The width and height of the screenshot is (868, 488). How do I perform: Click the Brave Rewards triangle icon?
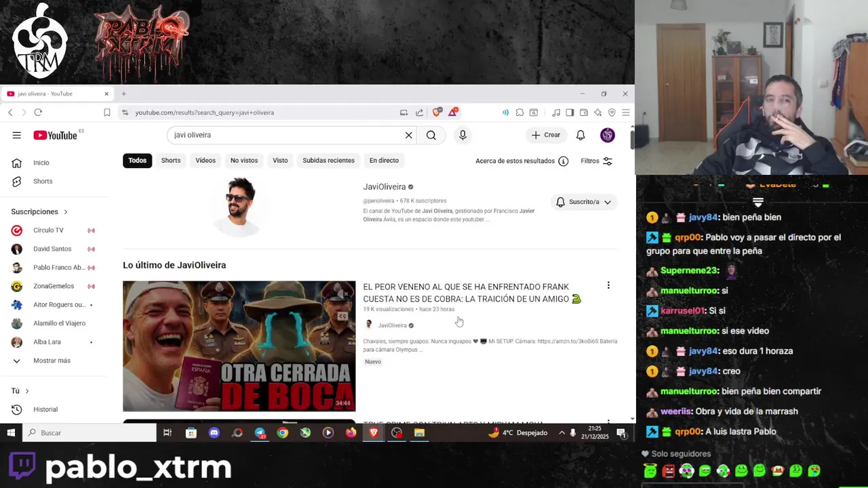(452, 113)
